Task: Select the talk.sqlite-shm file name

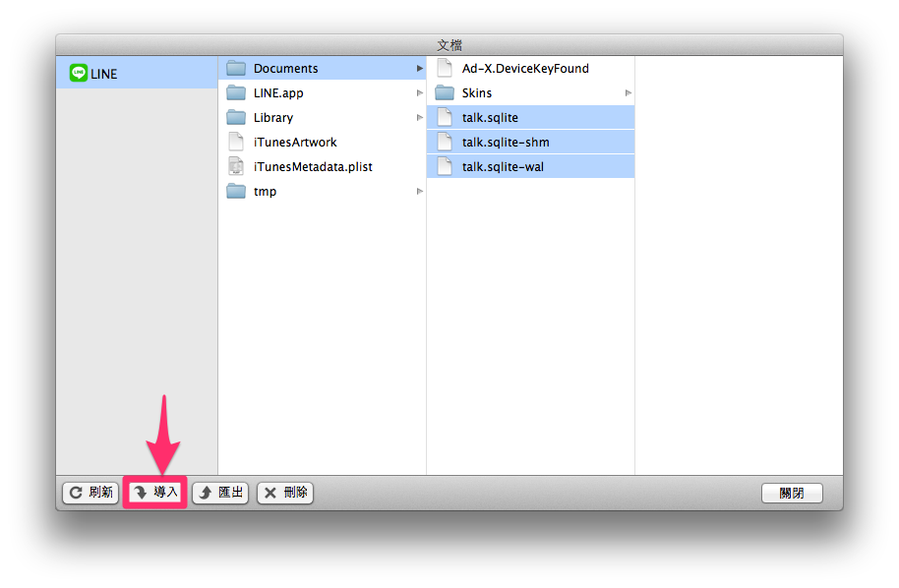Action: click(506, 143)
